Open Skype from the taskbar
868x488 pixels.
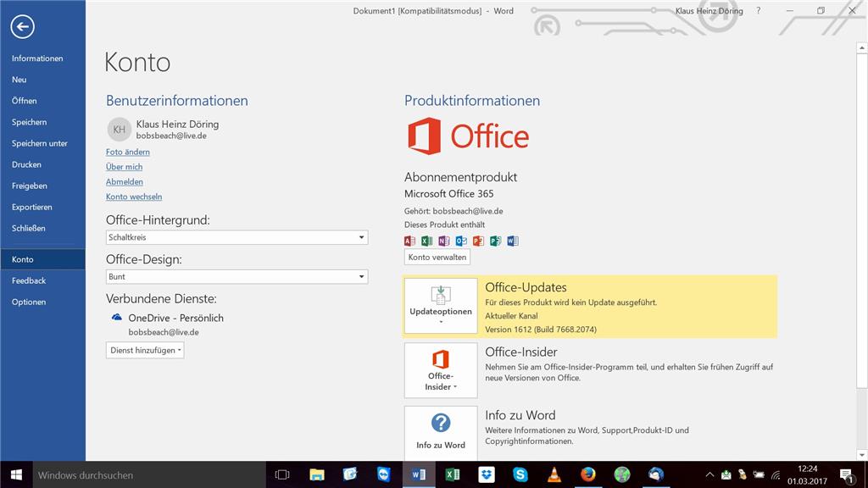click(x=520, y=474)
